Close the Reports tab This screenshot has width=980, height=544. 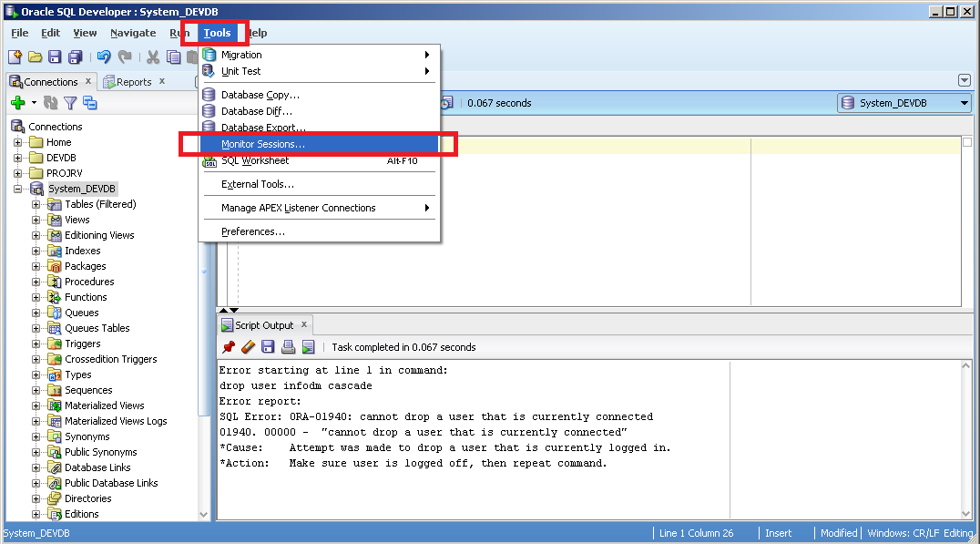click(162, 81)
